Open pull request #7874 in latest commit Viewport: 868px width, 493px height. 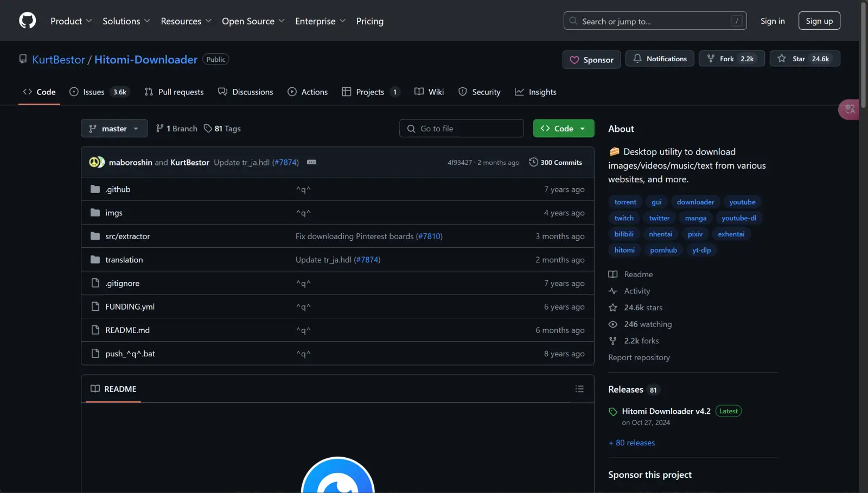pos(285,162)
